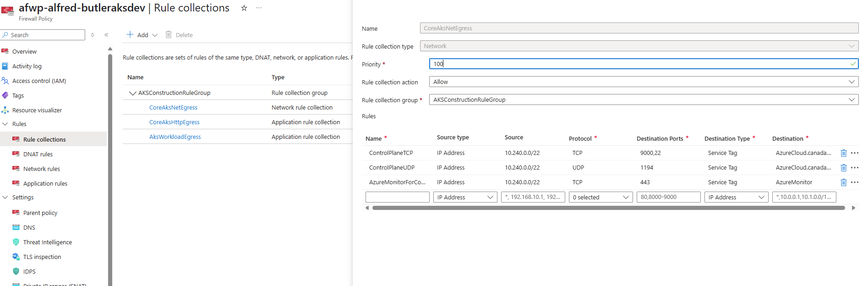Open the Rule collection group dropdown
The image size is (868, 286).
click(x=644, y=99)
